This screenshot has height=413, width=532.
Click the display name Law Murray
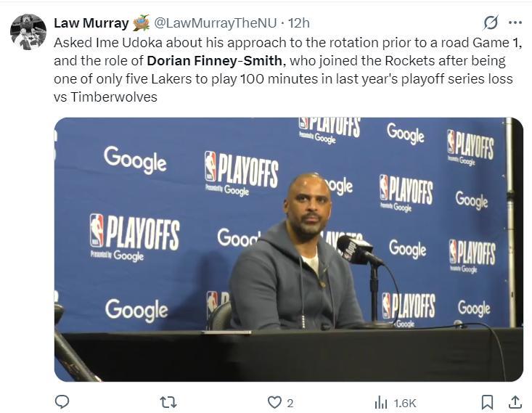(x=91, y=23)
